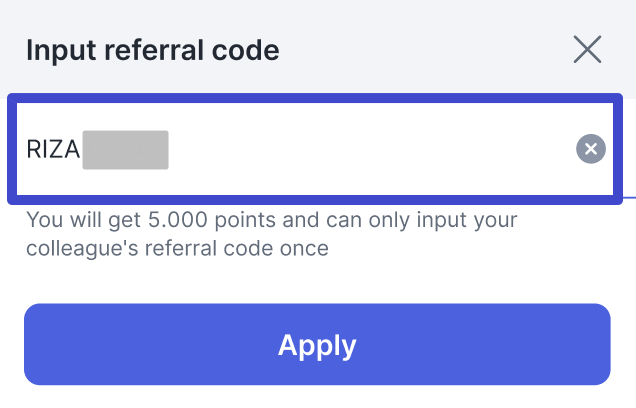Click the 'colleague's referral code once' line
This screenshot has height=408, width=636.
coord(178,248)
